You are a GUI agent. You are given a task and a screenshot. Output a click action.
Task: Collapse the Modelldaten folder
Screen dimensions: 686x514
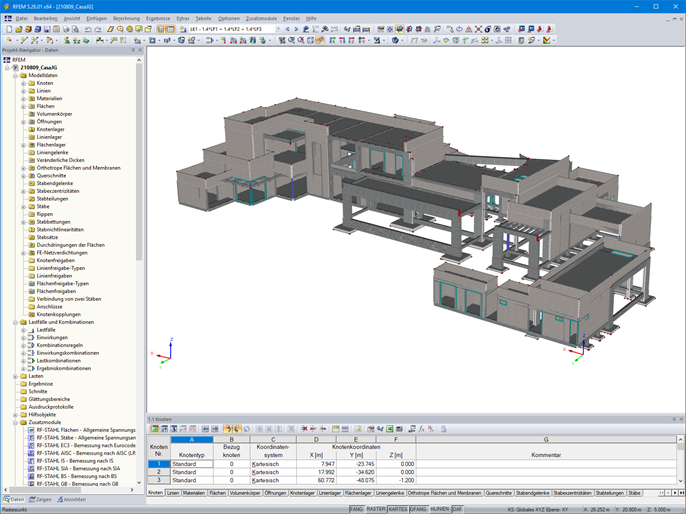15,75
